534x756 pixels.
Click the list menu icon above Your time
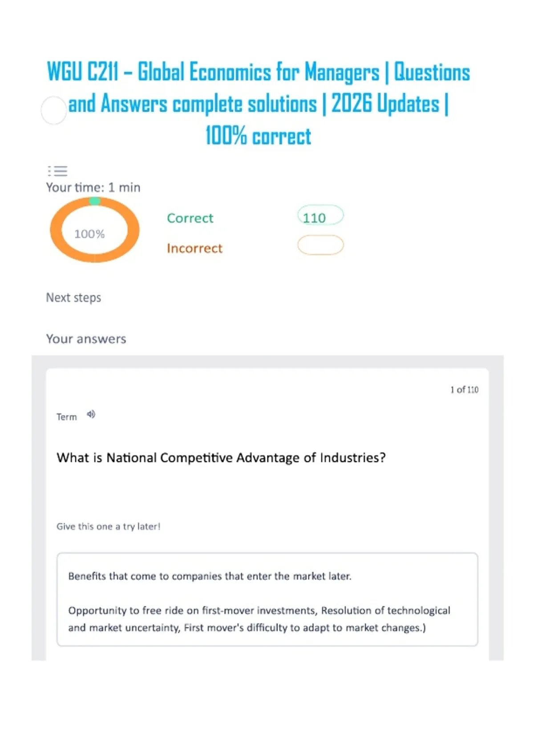point(57,171)
